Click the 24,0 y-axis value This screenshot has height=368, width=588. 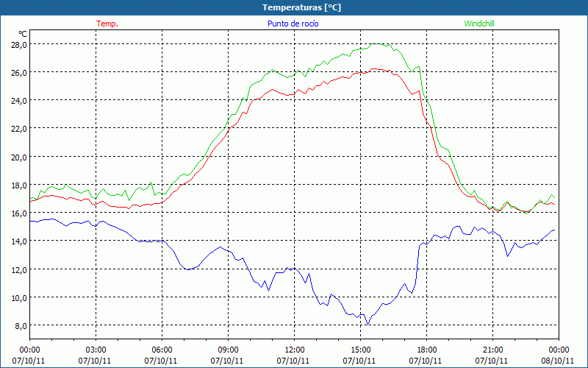(18, 101)
